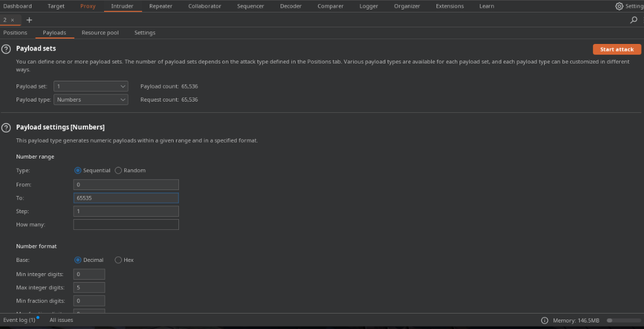Choose Decimal number base

click(x=78, y=260)
